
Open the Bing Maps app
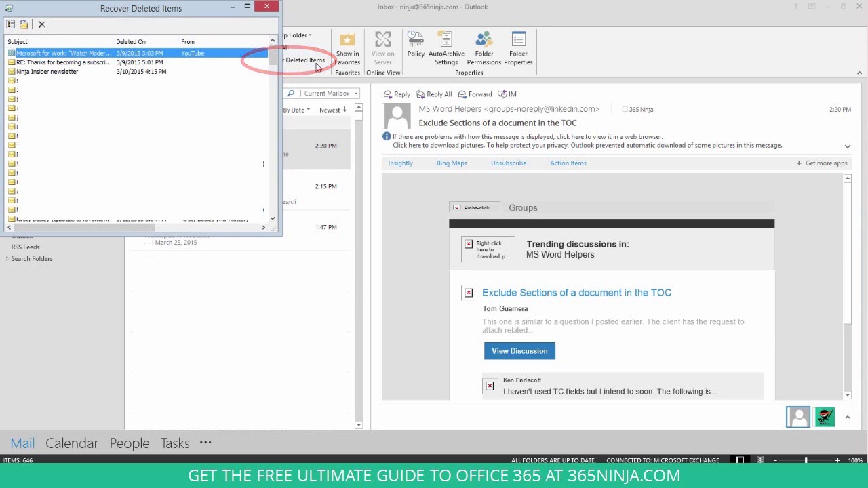click(452, 163)
